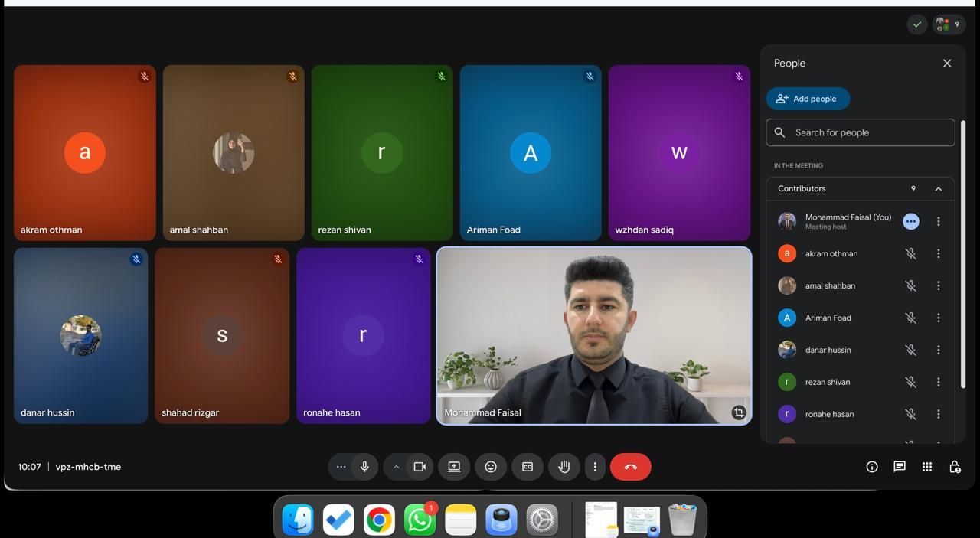Screen dimensions: 980x538
Task: Leave the call with the red button
Action: pos(630,466)
